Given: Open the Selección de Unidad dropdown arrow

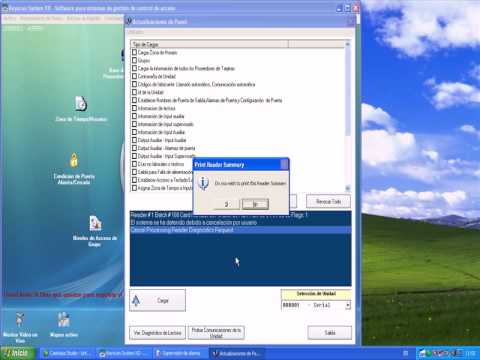Looking at the screenshot, I should (348, 305).
